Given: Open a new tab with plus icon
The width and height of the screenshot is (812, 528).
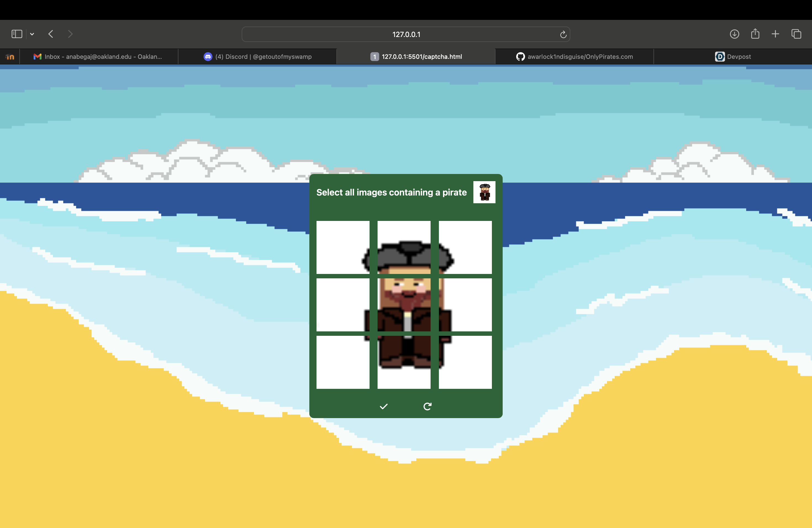Looking at the screenshot, I should pyautogui.click(x=775, y=34).
